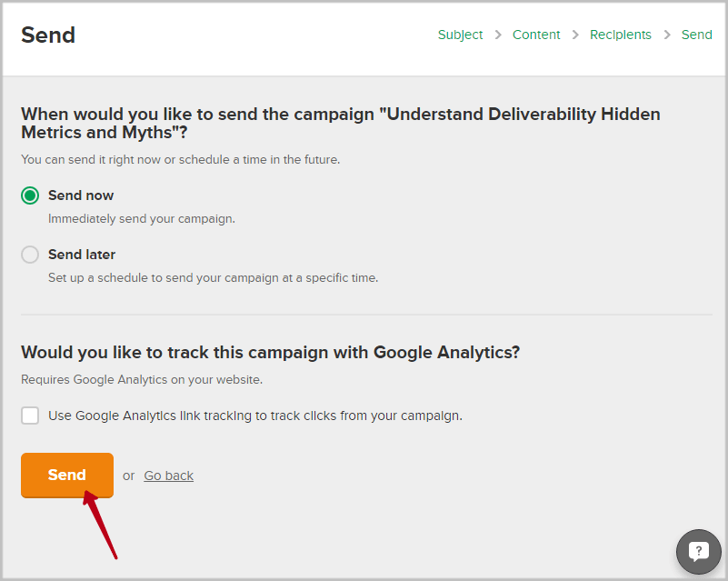Click the campaign send time question heading
Viewport: 728px width, 581px height.
pyautogui.click(x=340, y=123)
